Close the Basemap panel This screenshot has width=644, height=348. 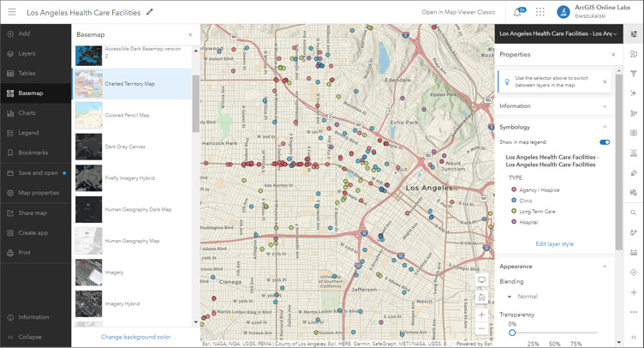click(x=190, y=35)
